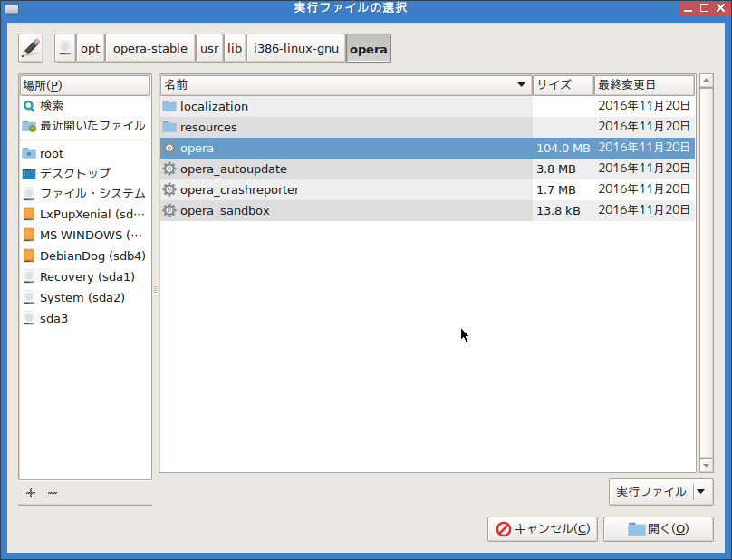Select the opera executable file
The height and width of the screenshot is (560, 732).
pos(428,148)
